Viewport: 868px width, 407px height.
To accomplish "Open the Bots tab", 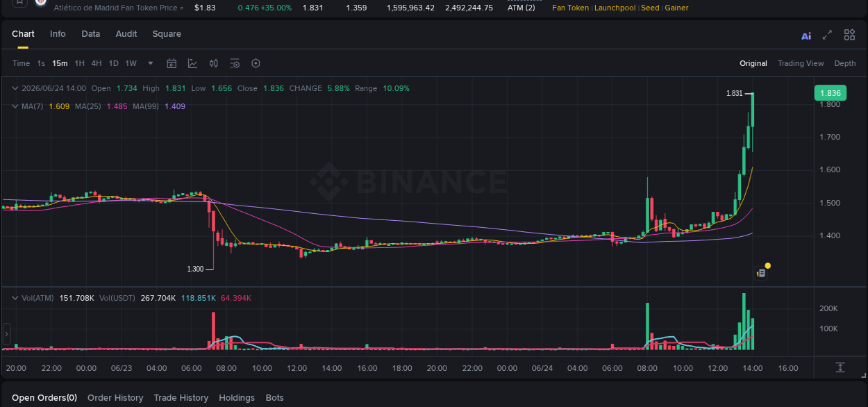I will pyautogui.click(x=274, y=398).
